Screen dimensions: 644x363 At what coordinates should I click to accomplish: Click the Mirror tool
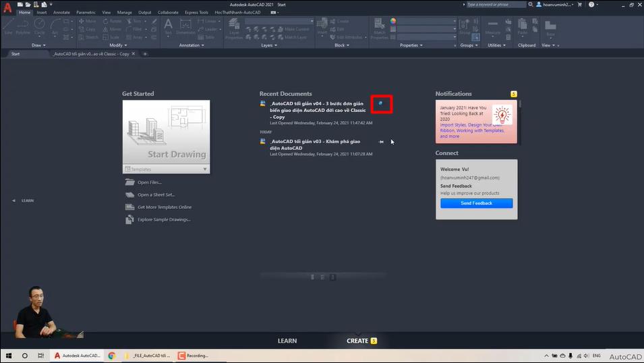pos(113,29)
